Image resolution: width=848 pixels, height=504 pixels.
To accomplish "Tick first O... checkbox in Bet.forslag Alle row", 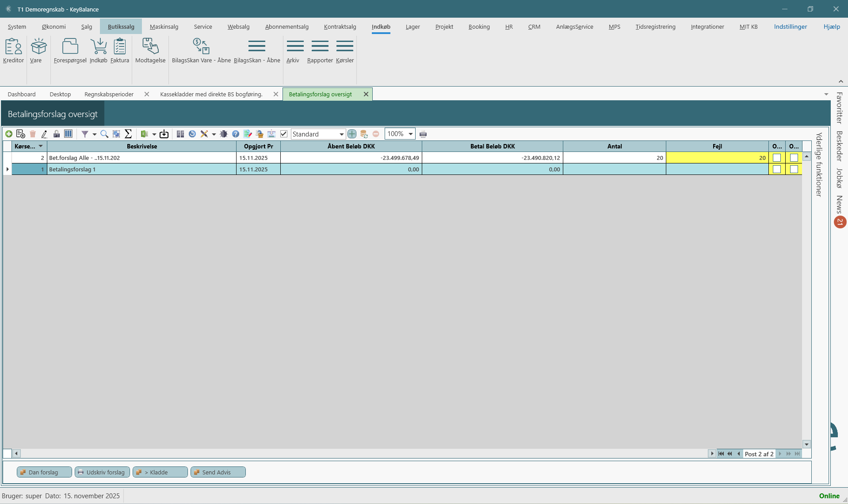I will [x=777, y=158].
